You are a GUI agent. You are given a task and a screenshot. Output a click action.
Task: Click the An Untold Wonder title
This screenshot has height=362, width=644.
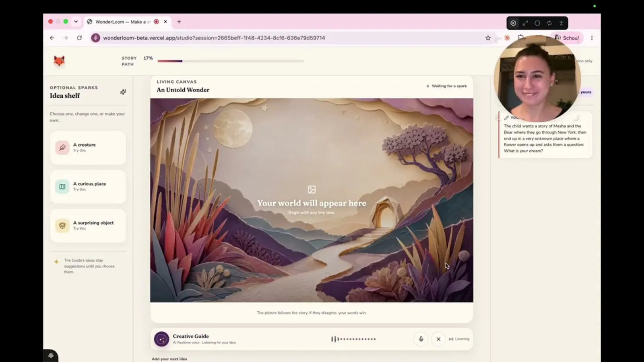click(183, 90)
